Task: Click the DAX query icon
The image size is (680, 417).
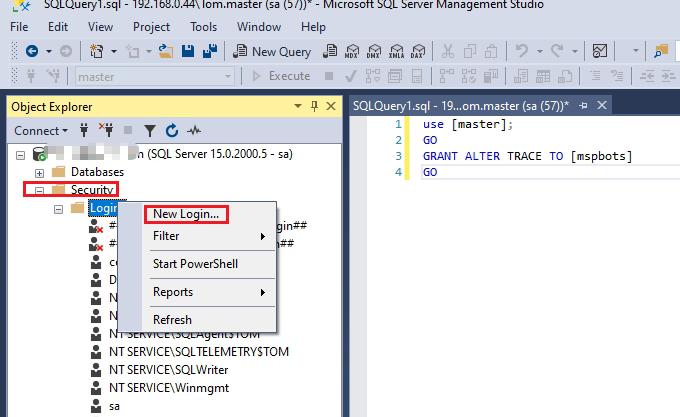Action: 419,51
